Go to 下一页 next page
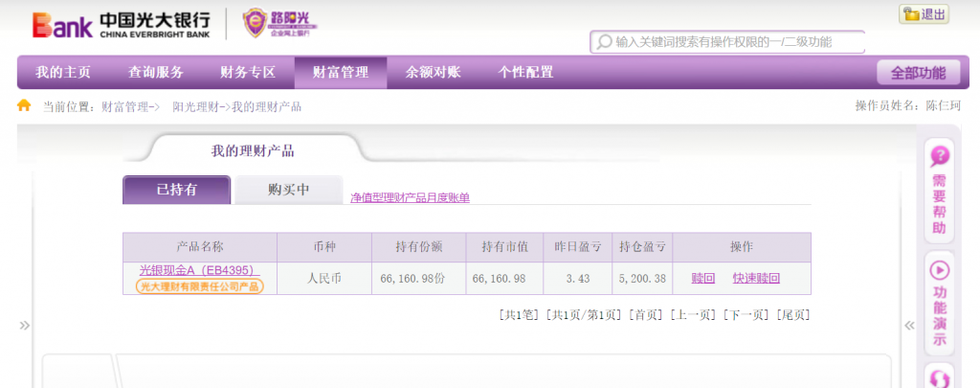The width and height of the screenshot is (980, 388). (x=746, y=315)
